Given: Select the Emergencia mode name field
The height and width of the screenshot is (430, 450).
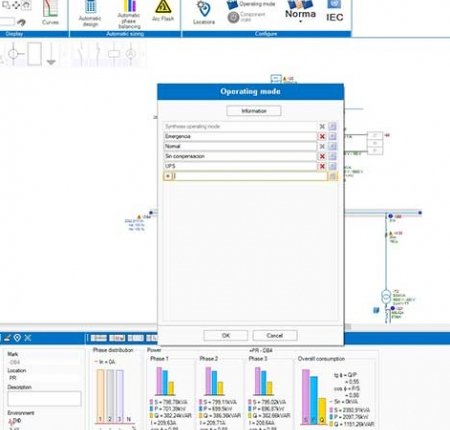Looking at the screenshot, I should (240, 136).
